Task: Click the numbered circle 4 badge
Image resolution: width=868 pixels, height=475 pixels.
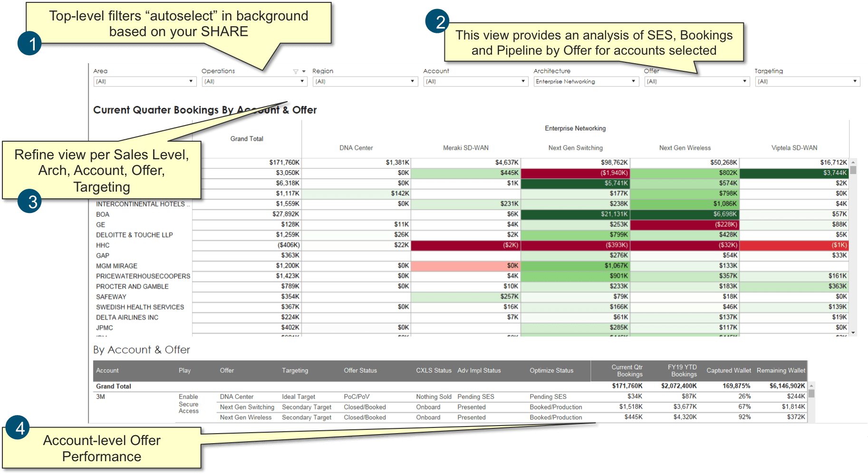Action: click(x=18, y=428)
